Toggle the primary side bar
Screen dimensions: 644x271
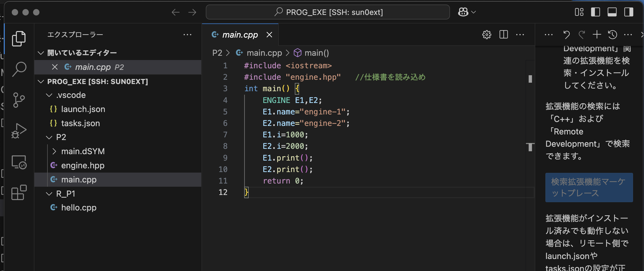point(595,12)
